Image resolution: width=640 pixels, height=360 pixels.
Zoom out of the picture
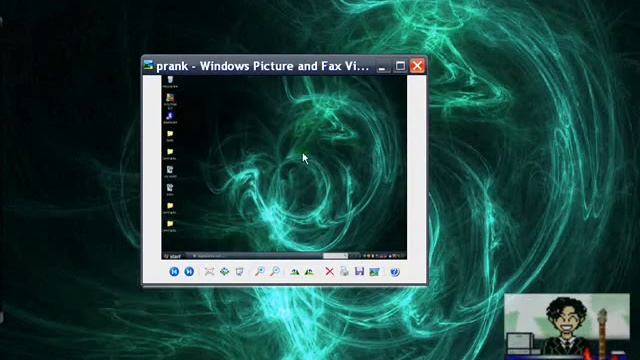coord(275,271)
